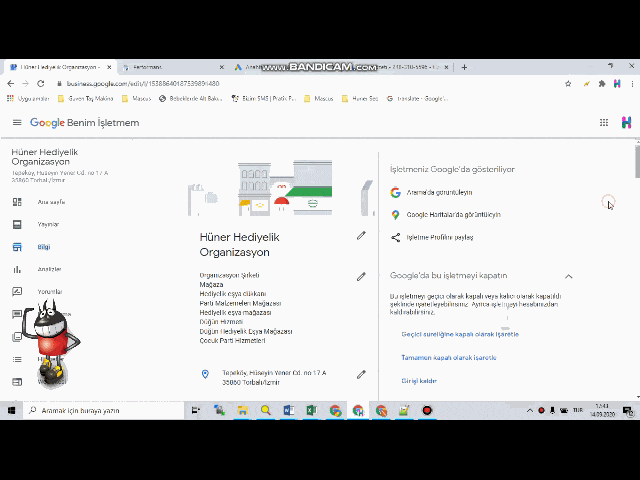Open File Explorer from the taskbar
This screenshot has width=640, height=480.
click(242, 411)
